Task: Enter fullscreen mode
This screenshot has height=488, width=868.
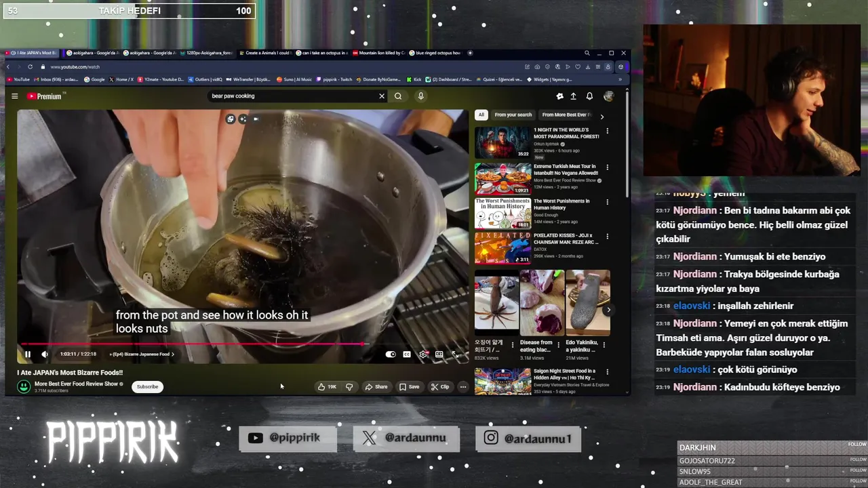Action: coord(456,354)
